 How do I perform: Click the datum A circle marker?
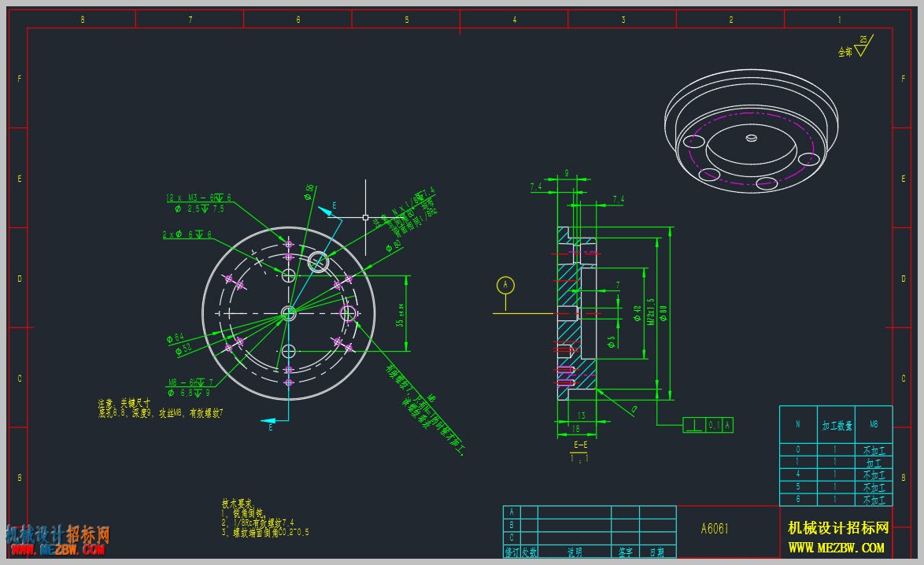pos(505,285)
